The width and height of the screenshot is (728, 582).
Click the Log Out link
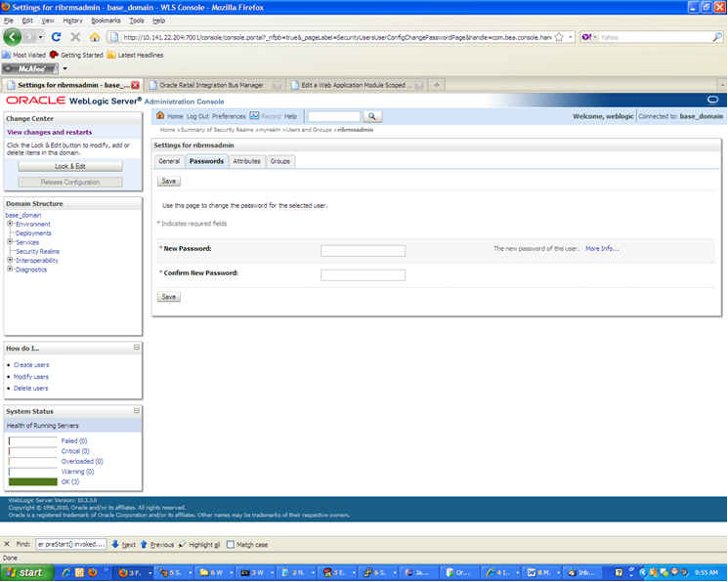click(197, 116)
